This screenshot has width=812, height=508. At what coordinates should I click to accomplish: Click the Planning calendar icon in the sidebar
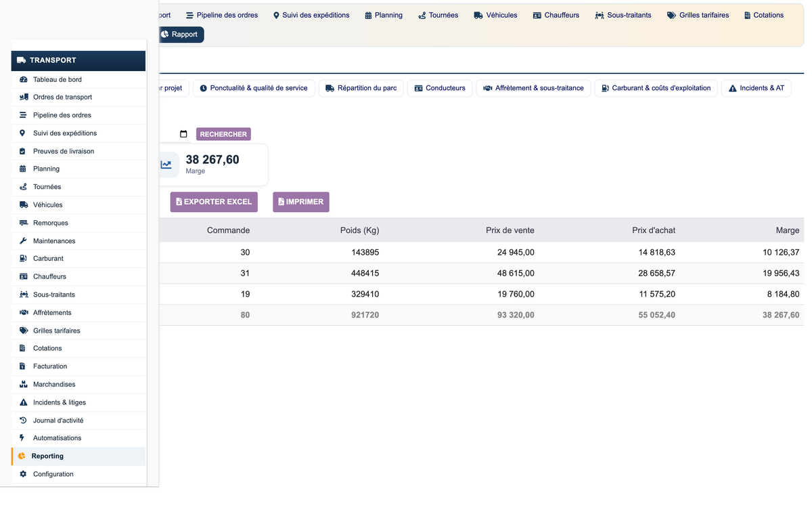[23, 169]
